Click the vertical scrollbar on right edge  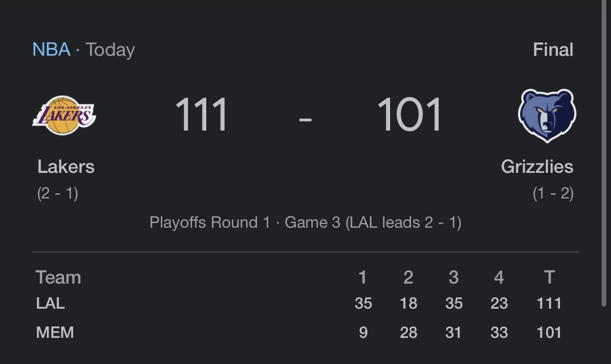(604, 153)
